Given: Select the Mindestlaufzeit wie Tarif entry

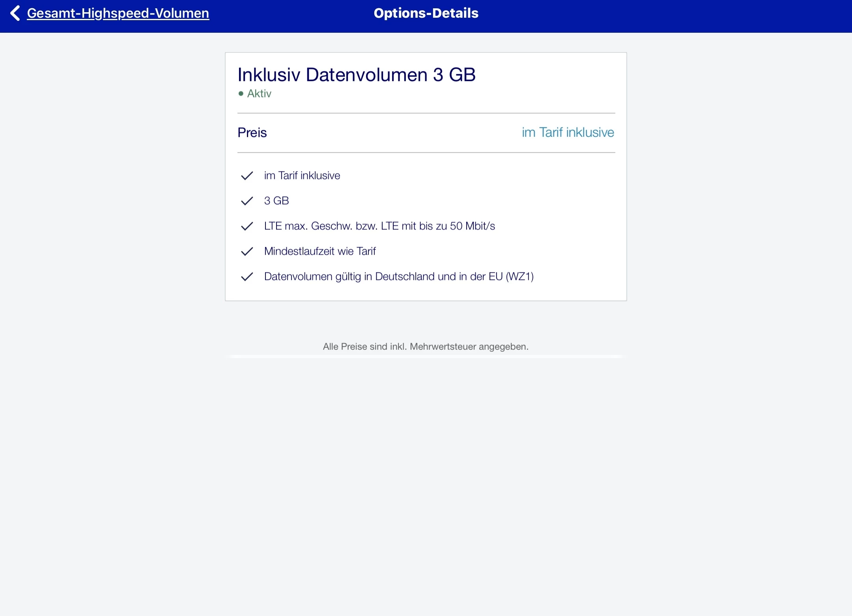Looking at the screenshot, I should coord(320,251).
